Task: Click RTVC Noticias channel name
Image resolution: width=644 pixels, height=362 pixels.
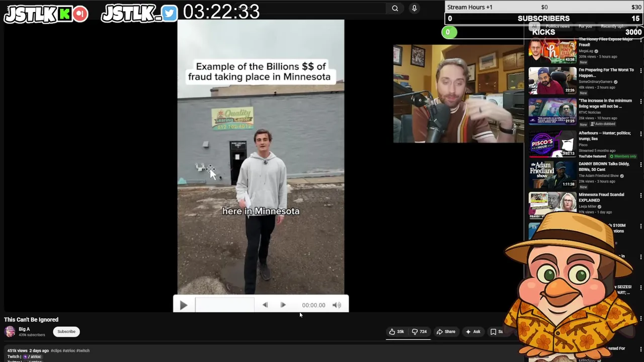Action: tap(590, 112)
